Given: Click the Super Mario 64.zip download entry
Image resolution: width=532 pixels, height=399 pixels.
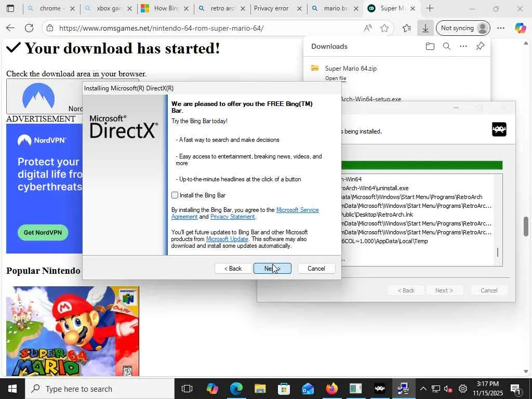Looking at the screenshot, I should (351, 69).
